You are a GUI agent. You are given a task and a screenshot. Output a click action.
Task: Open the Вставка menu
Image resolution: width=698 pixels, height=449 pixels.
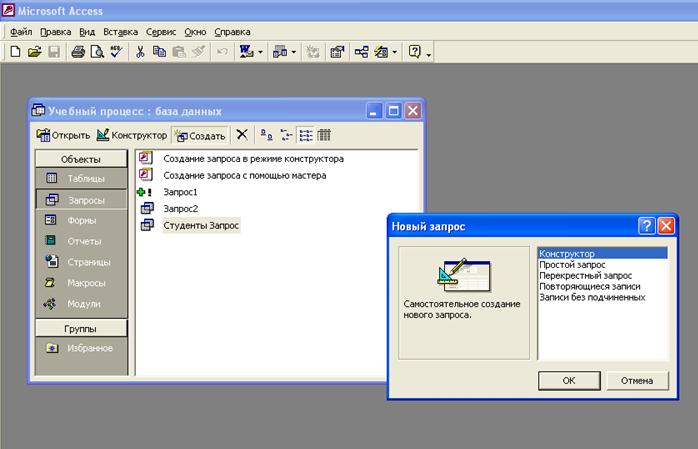pos(120,32)
